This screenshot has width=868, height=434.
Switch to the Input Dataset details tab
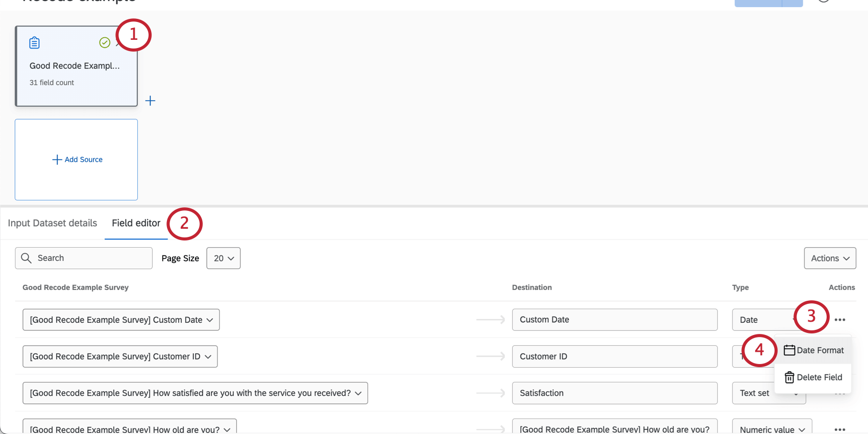(x=53, y=223)
